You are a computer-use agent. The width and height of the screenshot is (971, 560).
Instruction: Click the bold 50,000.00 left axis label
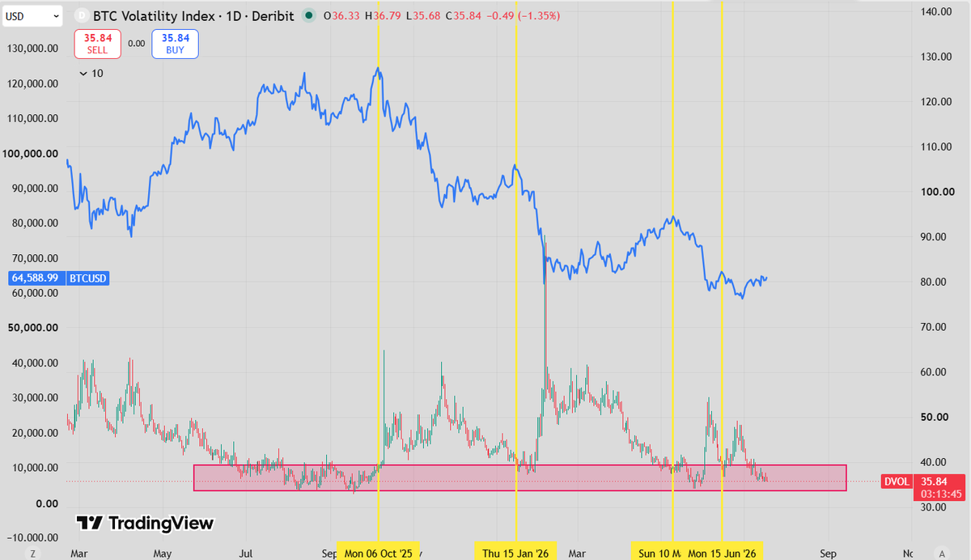(33, 328)
